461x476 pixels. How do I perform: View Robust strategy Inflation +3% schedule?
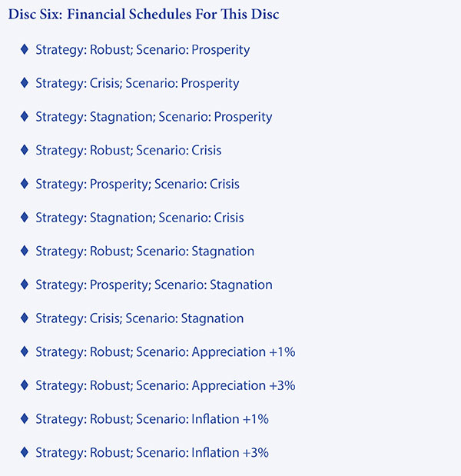click(x=152, y=453)
